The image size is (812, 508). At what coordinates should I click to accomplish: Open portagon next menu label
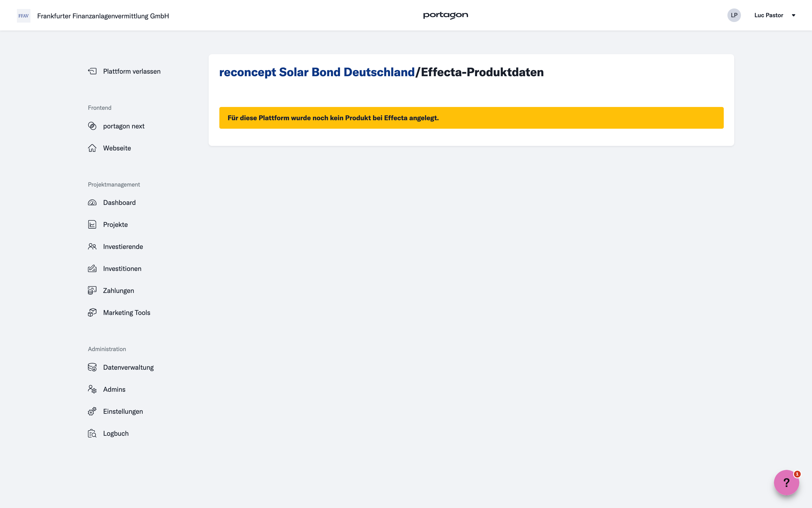(124, 126)
